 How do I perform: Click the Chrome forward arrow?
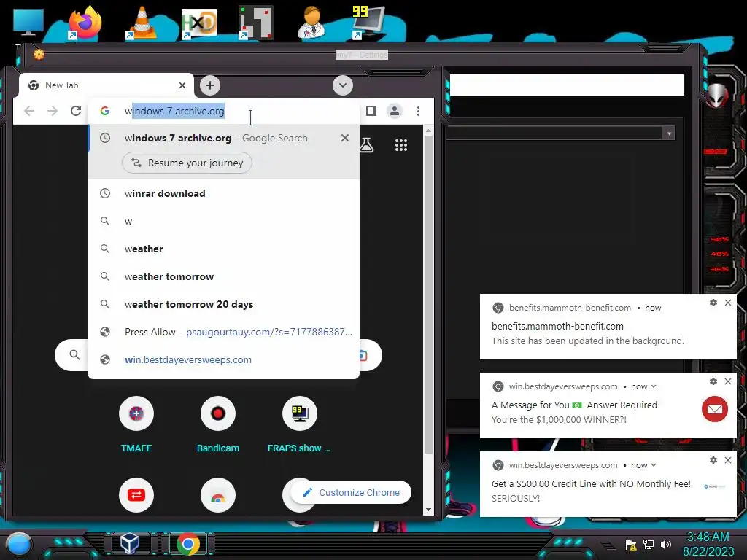pyautogui.click(x=53, y=111)
